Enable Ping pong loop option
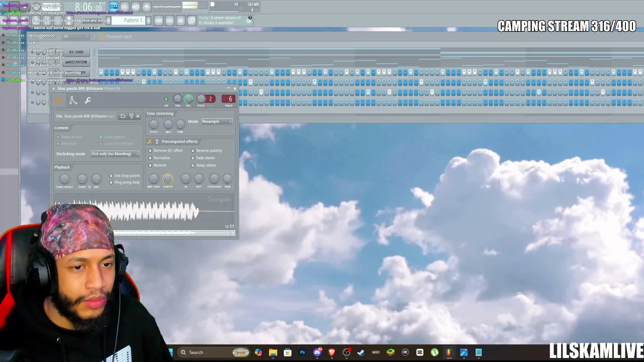 point(125,183)
